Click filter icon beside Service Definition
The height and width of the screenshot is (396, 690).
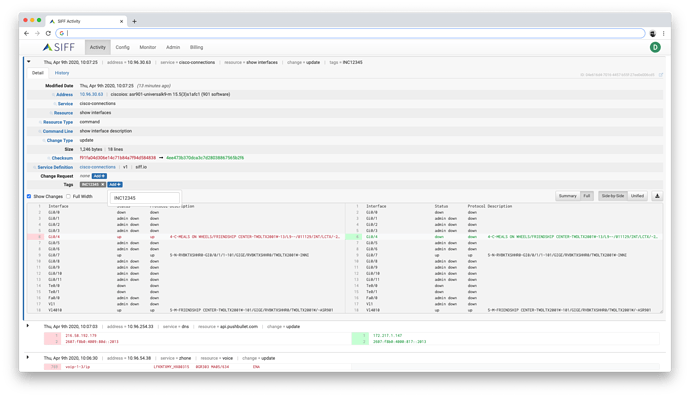pyautogui.click(x=34, y=167)
